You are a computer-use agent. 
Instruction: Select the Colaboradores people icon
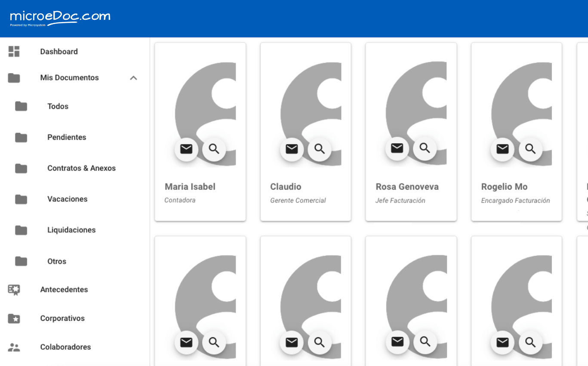tap(14, 347)
